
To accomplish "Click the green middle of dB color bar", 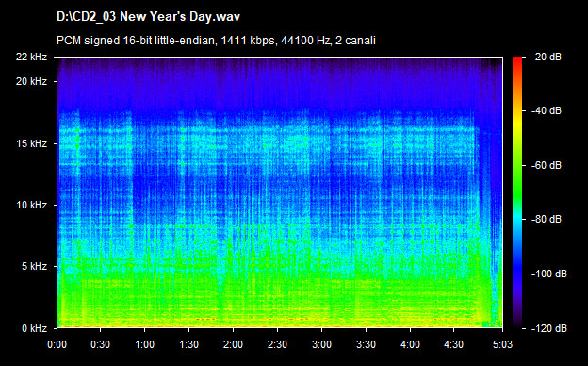I will click(x=517, y=176).
